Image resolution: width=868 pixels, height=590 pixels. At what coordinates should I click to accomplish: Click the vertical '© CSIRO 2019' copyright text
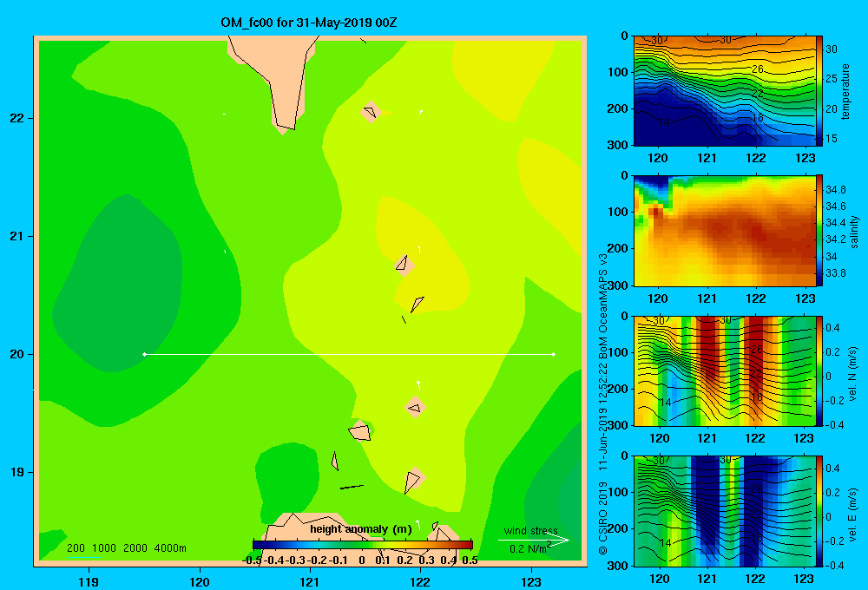tap(603, 518)
